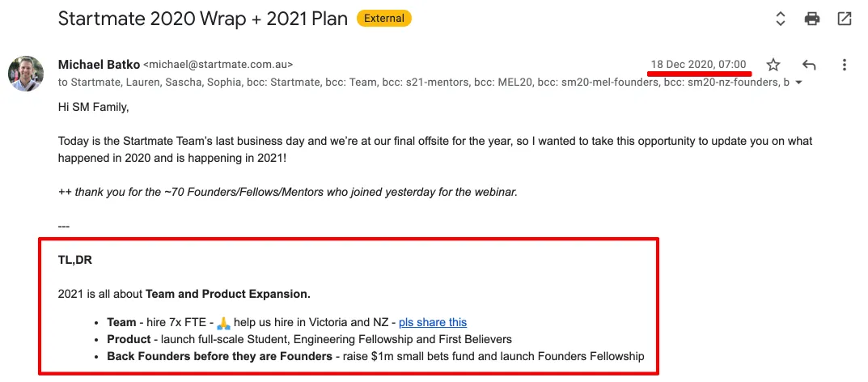Click the Startmate 2020 Wrap subject title

pos(202,19)
